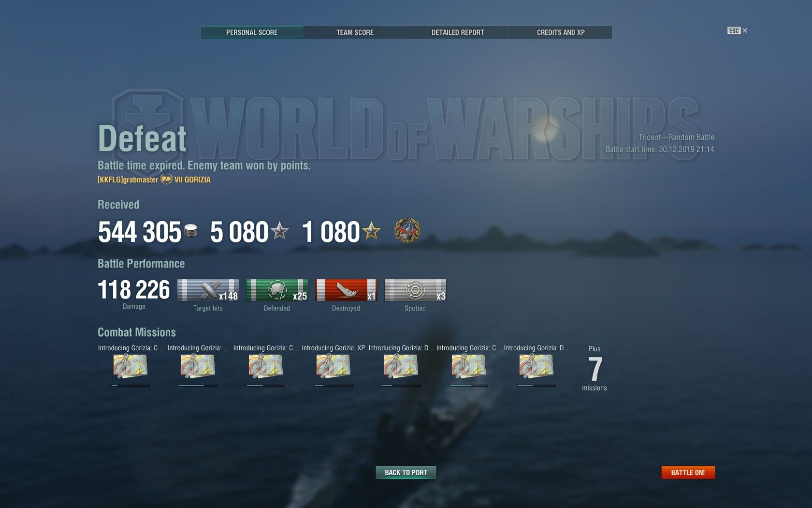Image resolution: width=812 pixels, height=508 pixels.
Task: Click the Target hits ribbon icon
Action: point(208,290)
